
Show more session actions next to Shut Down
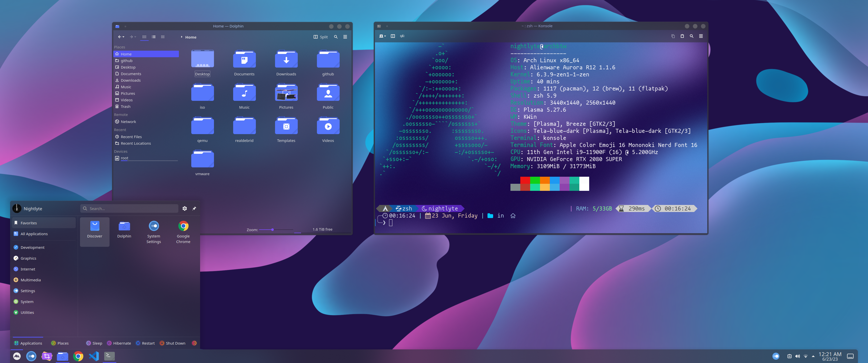click(x=194, y=343)
